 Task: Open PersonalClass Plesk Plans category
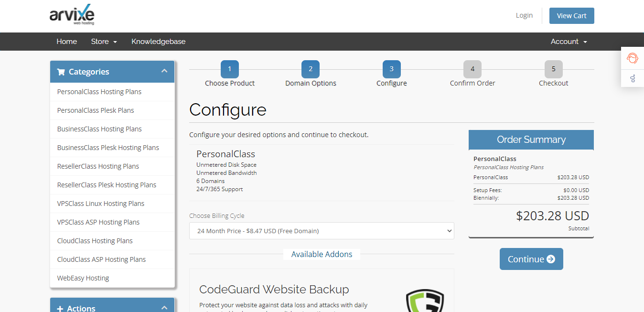(112, 110)
